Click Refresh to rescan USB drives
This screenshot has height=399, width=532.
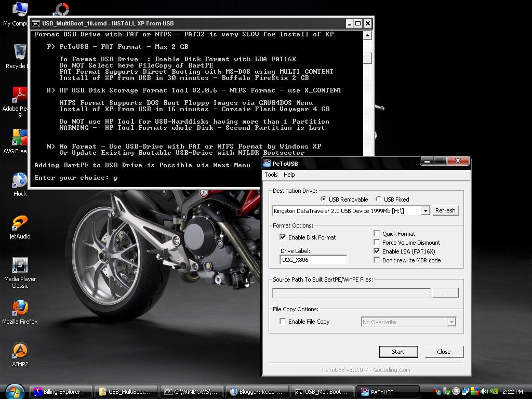445,210
